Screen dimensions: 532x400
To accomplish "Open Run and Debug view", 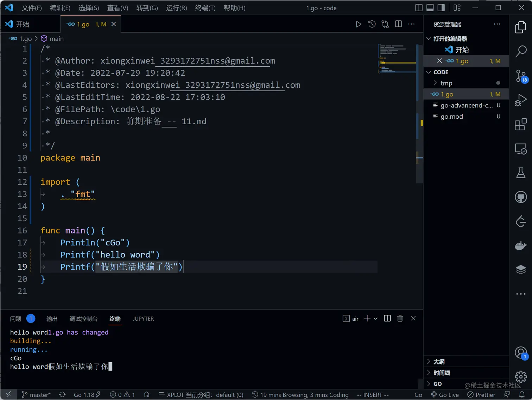I will click(x=521, y=100).
